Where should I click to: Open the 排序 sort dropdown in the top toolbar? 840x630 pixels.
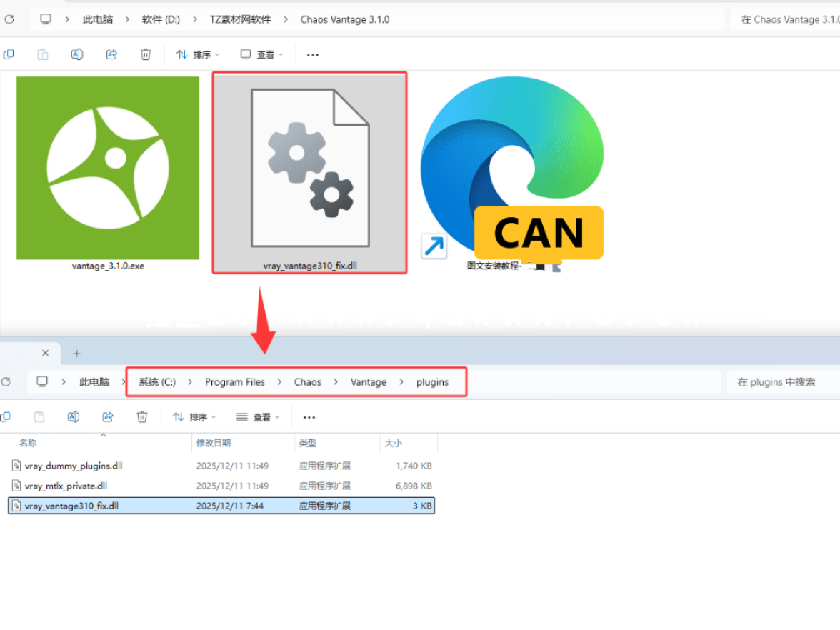tap(196, 54)
